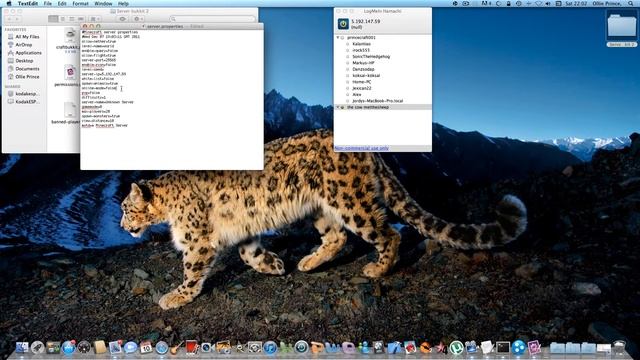Select the Alex peer in Hamachi

pos(357,94)
